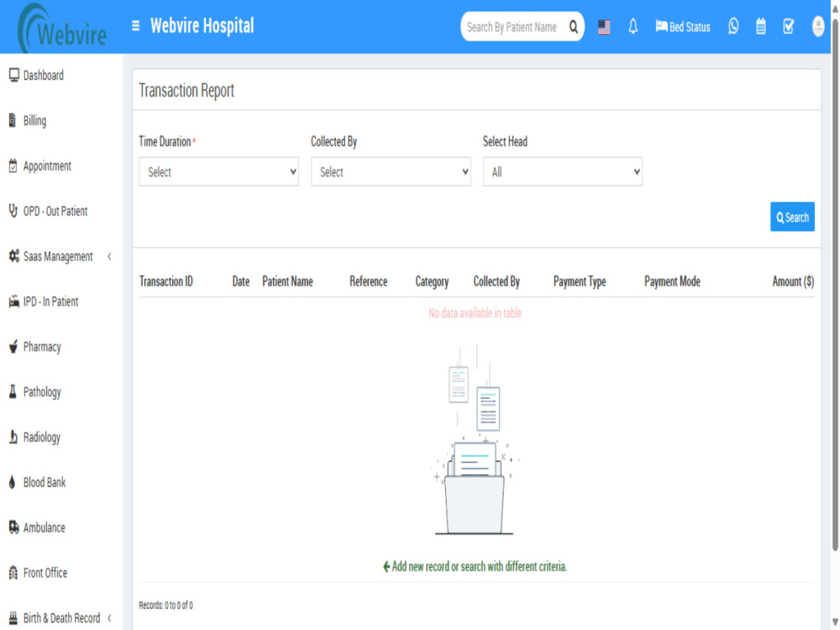Viewport: 840px width, 630px height.
Task: Sort by Payment Mode column header
Action: point(672,281)
